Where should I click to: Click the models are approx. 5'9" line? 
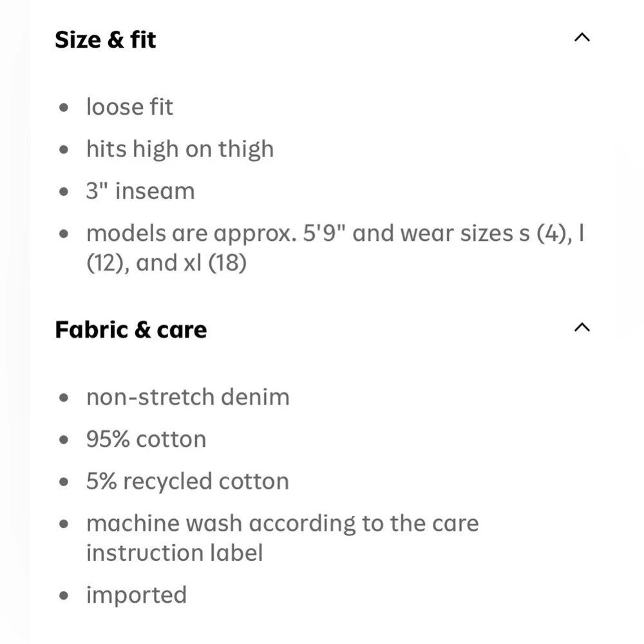tap(335, 234)
